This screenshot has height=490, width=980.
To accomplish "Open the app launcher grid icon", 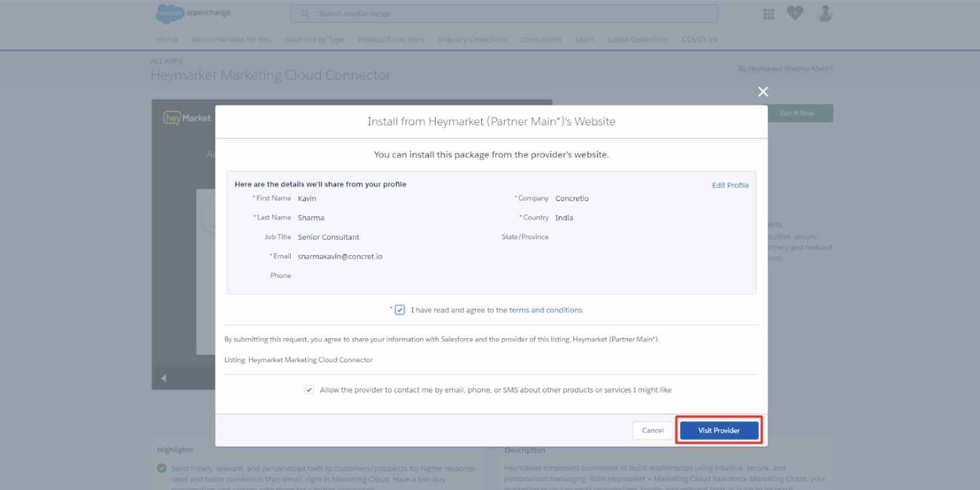I will (769, 14).
